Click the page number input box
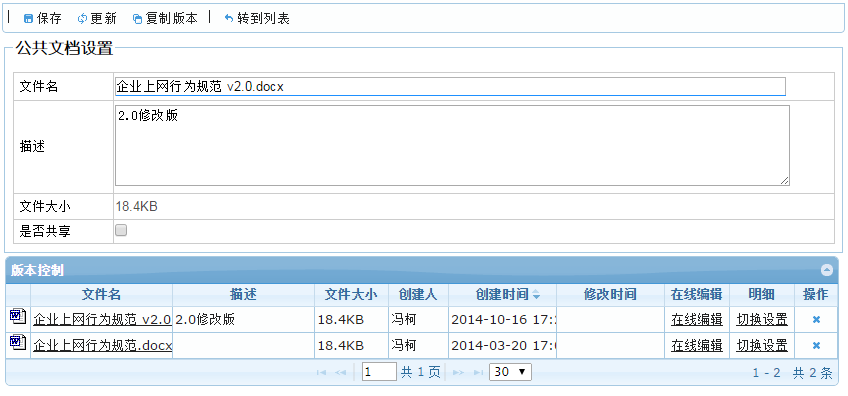 [x=379, y=372]
